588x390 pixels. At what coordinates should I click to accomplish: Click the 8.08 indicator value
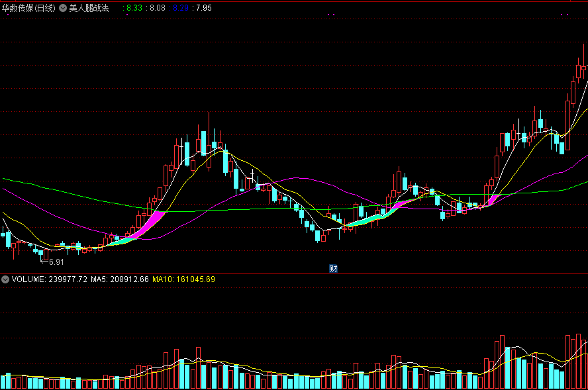click(158, 8)
